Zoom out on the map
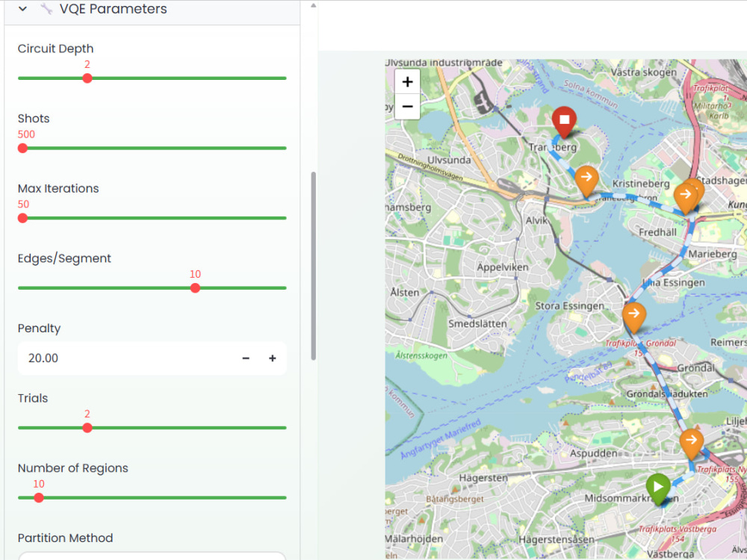Screen dimensions: 747x560 point(407,106)
